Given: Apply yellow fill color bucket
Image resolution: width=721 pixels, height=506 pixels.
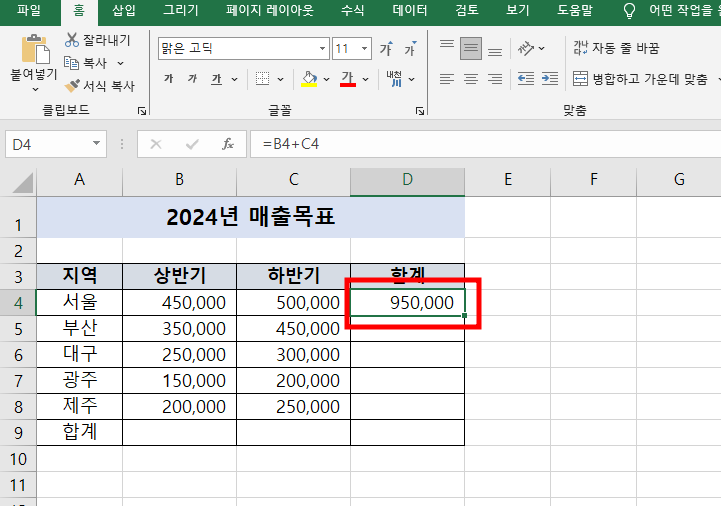Looking at the screenshot, I should pyautogui.click(x=309, y=79).
